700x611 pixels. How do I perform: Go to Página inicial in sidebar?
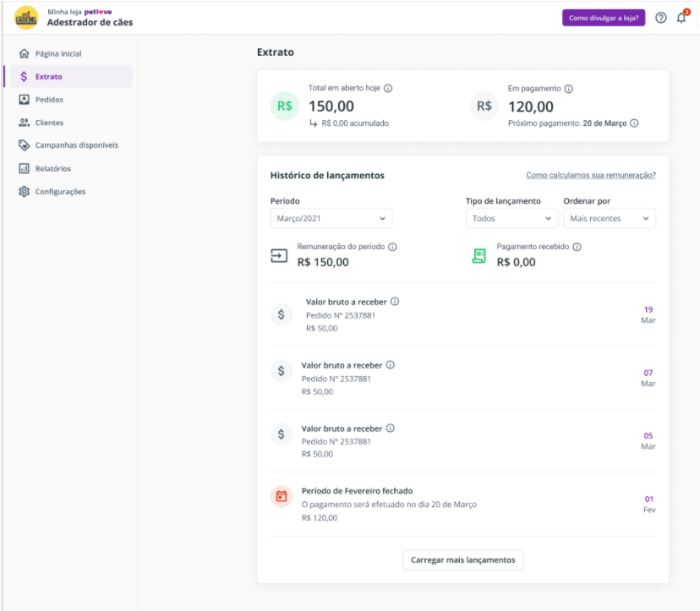coord(58,54)
